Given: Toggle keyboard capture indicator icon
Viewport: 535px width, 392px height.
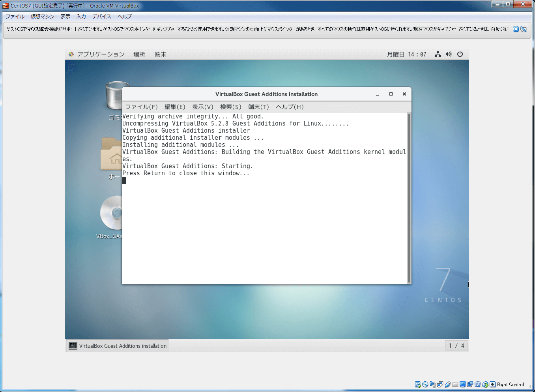Looking at the screenshot, I should click(493, 384).
